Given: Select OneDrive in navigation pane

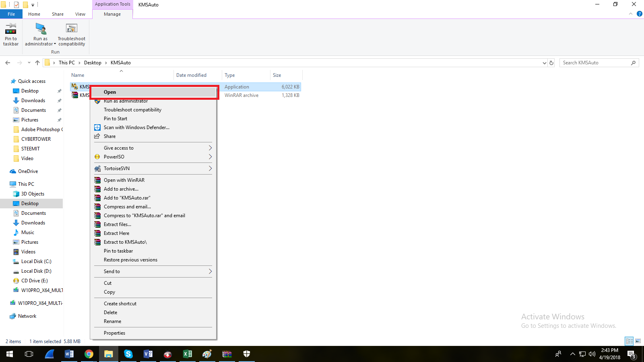Looking at the screenshot, I should (28, 171).
